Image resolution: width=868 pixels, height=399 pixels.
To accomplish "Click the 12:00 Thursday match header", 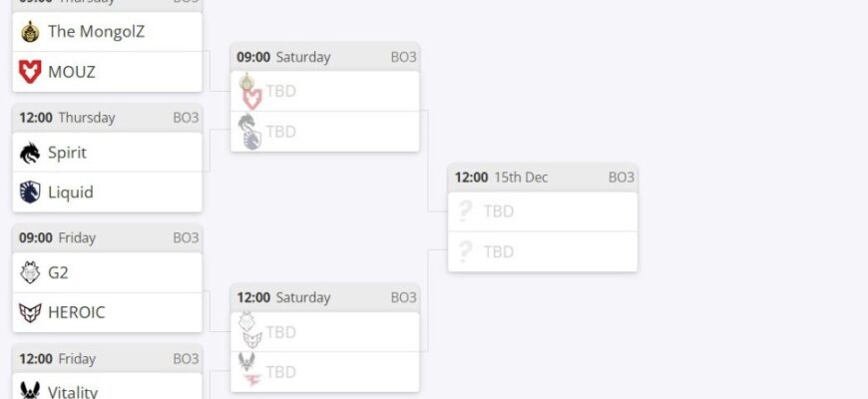I will click(107, 118).
